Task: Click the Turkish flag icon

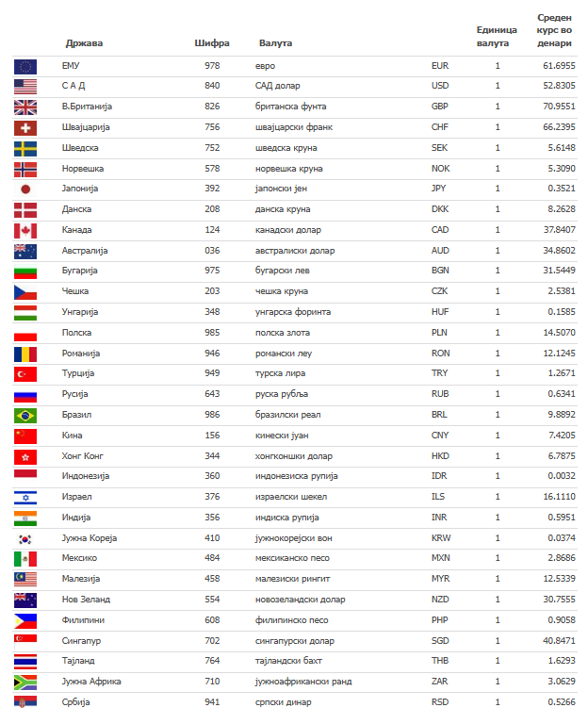Action: coord(25,374)
